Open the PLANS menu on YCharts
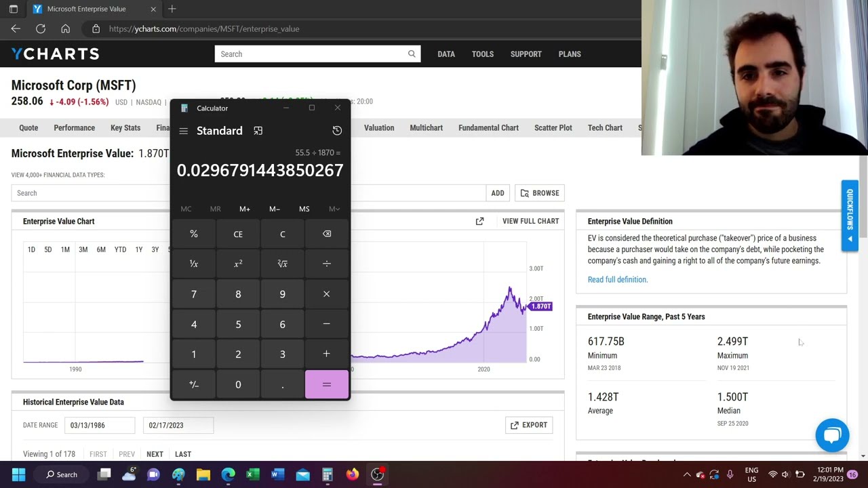 point(570,54)
